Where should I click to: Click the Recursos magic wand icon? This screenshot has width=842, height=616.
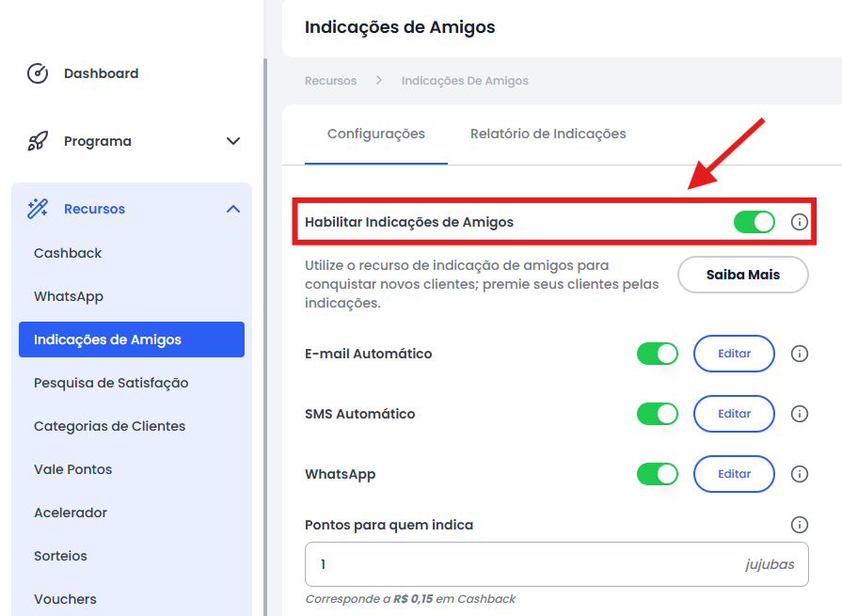[x=38, y=209]
